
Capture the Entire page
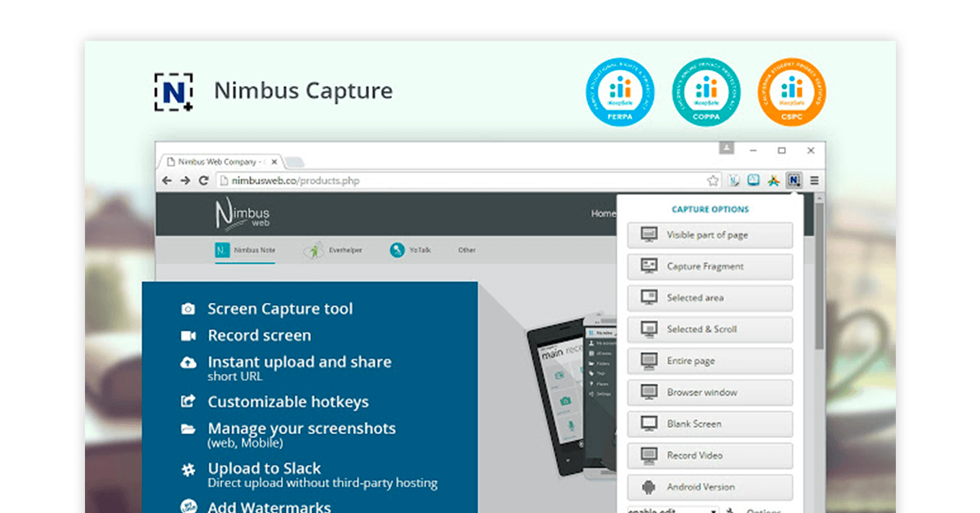[710, 361]
